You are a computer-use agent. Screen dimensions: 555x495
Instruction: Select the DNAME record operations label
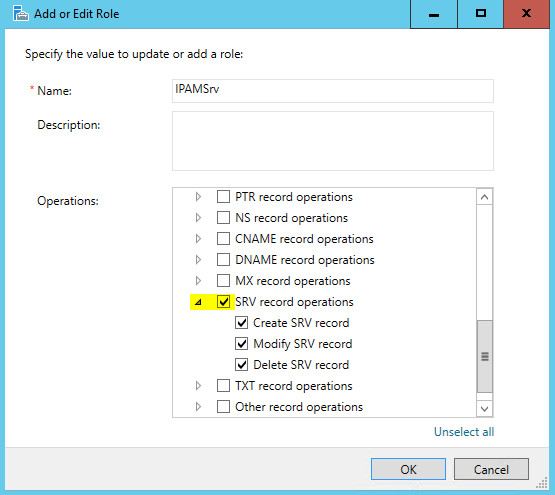tap(305, 260)
